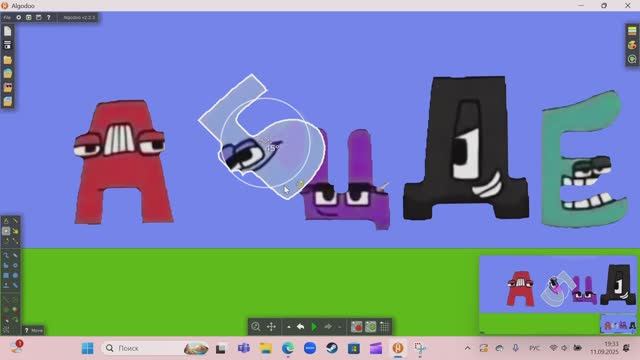This screenshot has height=360, width=640.
Task: Open the folder with the teal globe top
Action: click(7, 73)
